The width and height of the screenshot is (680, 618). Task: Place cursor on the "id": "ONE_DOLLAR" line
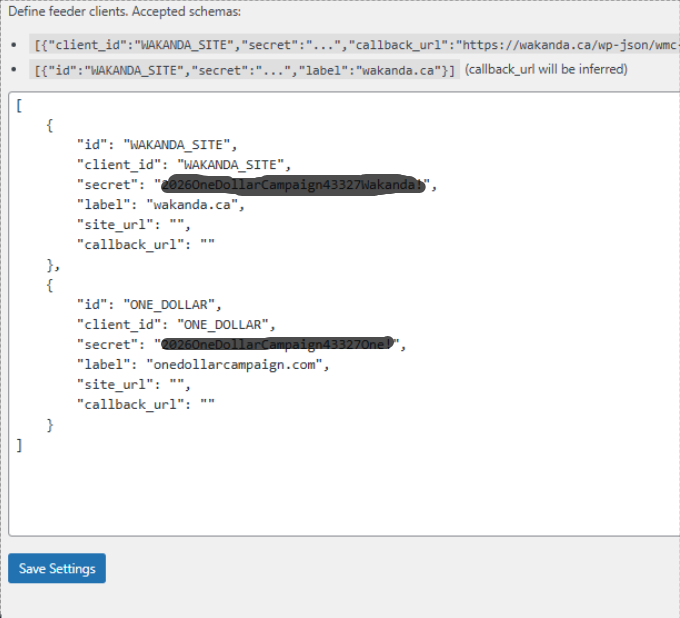click(149, 305)
